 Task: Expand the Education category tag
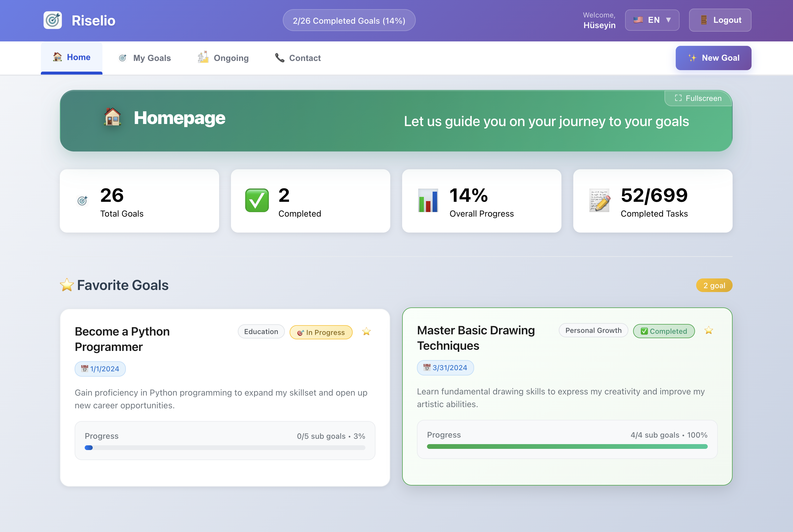tap(261, 331)
